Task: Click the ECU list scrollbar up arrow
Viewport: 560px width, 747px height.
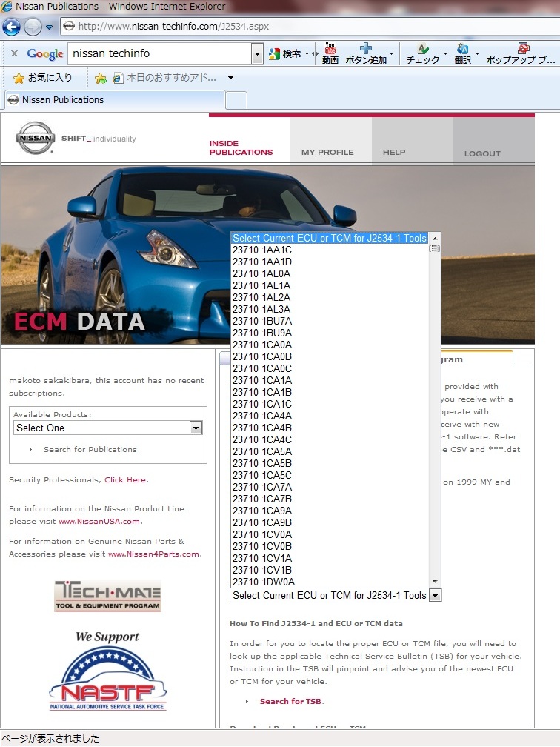Action: pyautogui.click(x=435, y=238)
